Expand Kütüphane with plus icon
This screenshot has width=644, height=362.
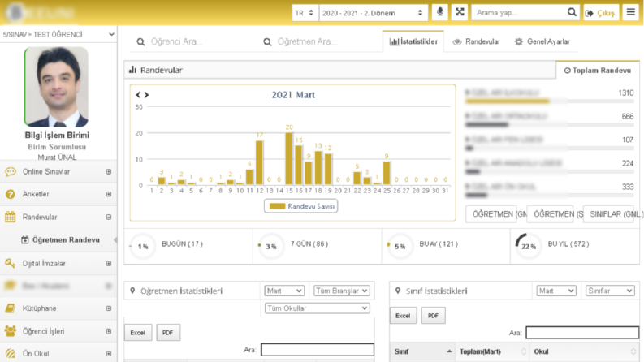point(109,308)
